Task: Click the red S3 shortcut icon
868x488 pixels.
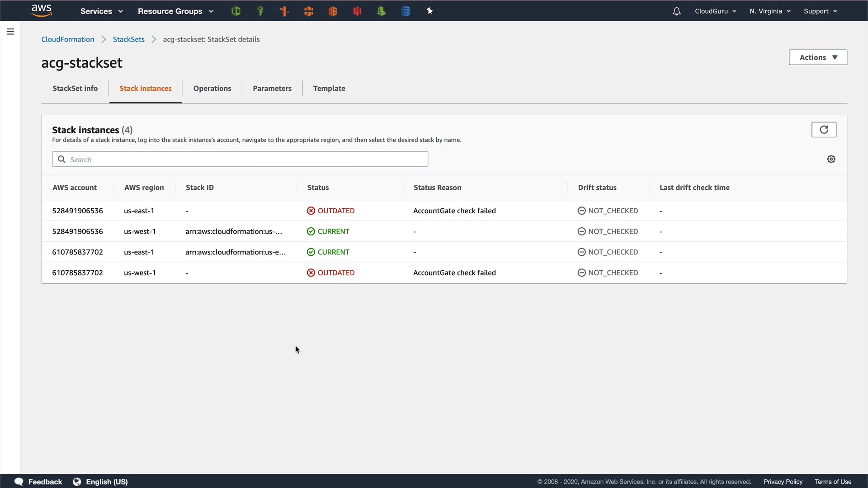Action: (x=357, y=11)
